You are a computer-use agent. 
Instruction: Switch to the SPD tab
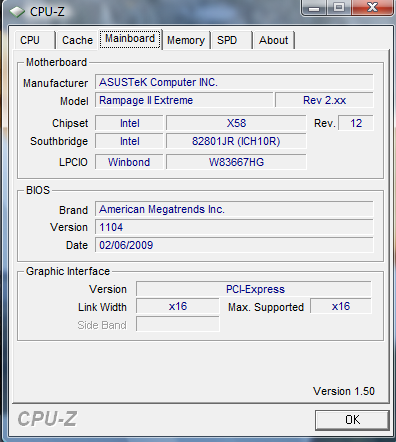231,40
